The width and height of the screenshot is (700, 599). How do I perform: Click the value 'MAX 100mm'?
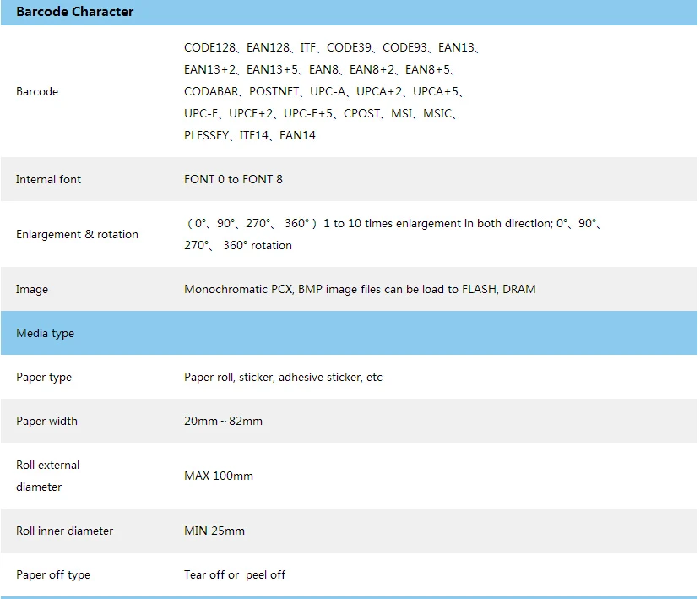pos(219,476)
